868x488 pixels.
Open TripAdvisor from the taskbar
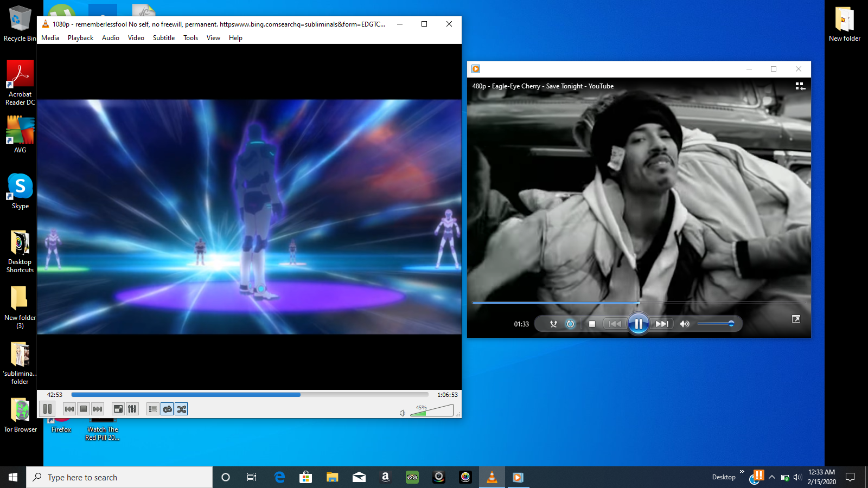click(412, 477)
